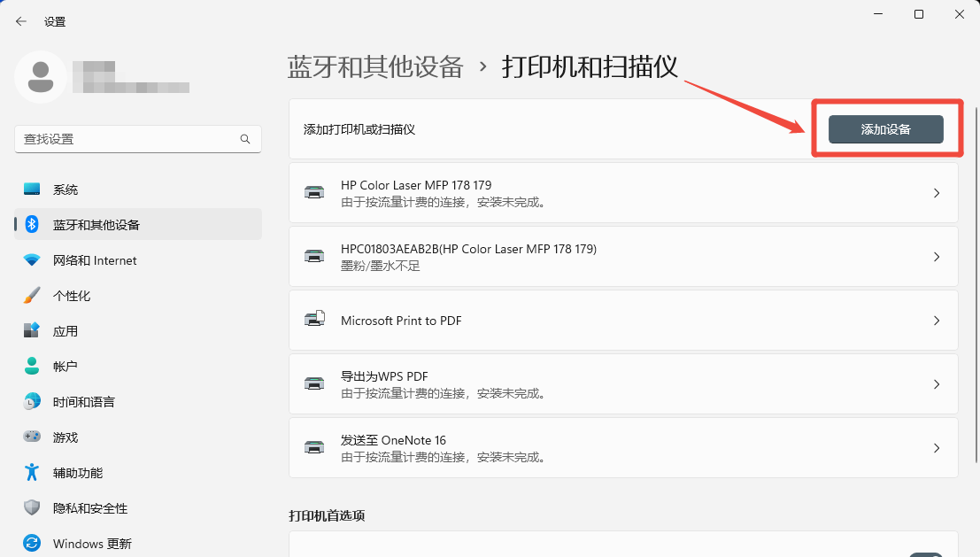980x557 pixels.
Task: Click the Bluetooth icon in sidebar
Action: coord(32,224)
